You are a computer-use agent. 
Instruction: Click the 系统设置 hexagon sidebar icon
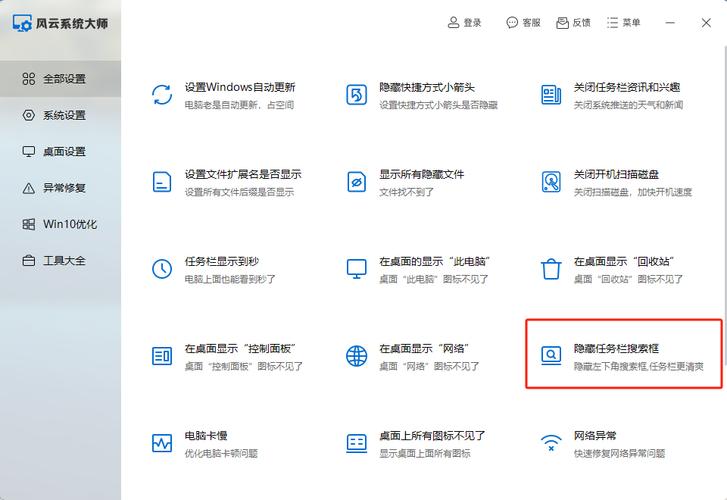coord(29,115)
